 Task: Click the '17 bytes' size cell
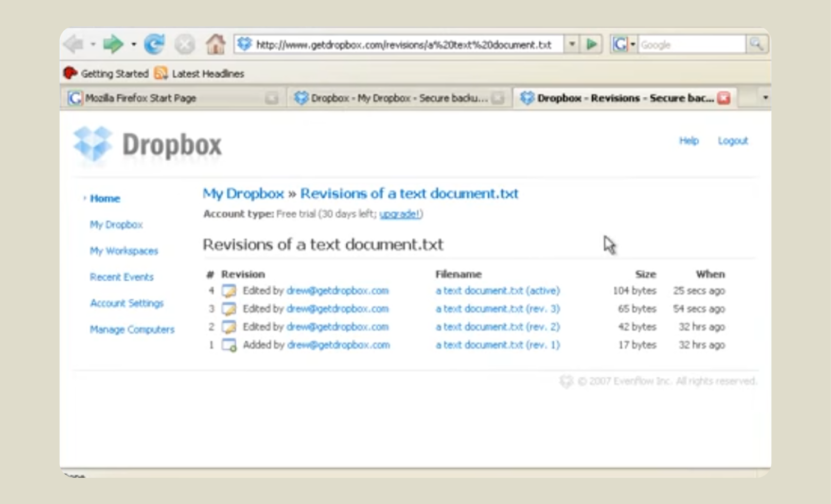tap(637, 345)
